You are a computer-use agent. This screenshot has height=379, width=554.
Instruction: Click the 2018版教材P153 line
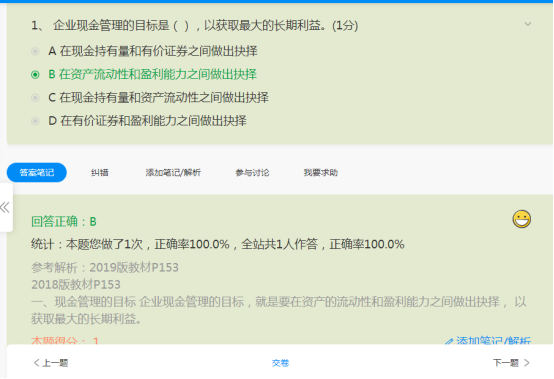[x=76, y=285]
